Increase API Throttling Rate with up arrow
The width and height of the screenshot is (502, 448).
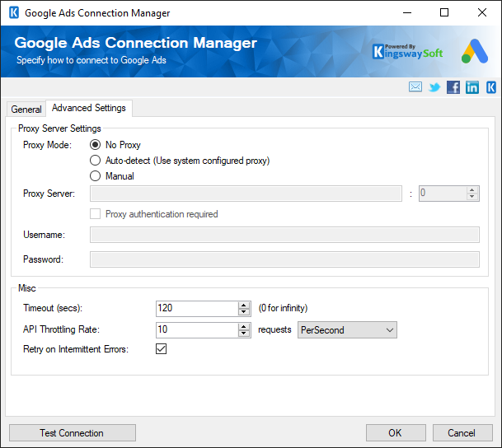(244, 326)
